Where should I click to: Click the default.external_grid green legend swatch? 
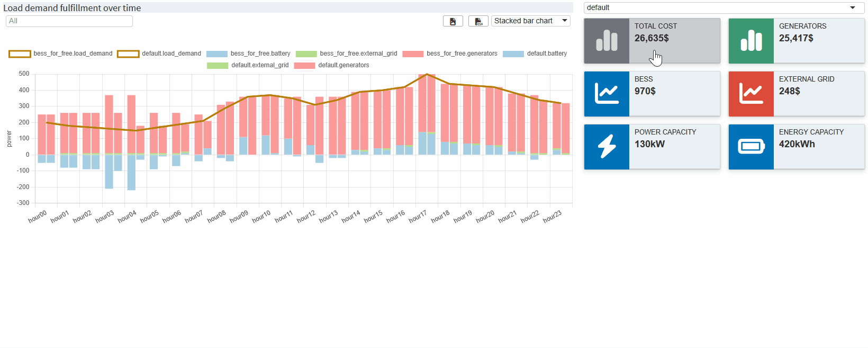coord(217,65)
